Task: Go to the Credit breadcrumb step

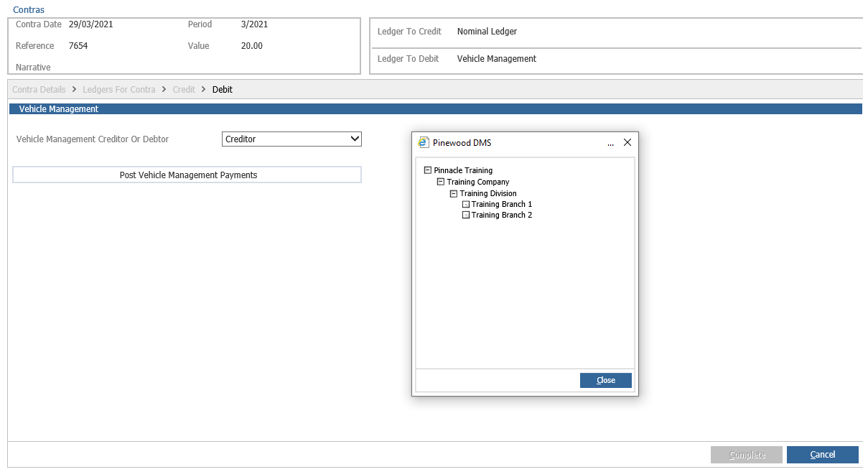Action: 184,90
